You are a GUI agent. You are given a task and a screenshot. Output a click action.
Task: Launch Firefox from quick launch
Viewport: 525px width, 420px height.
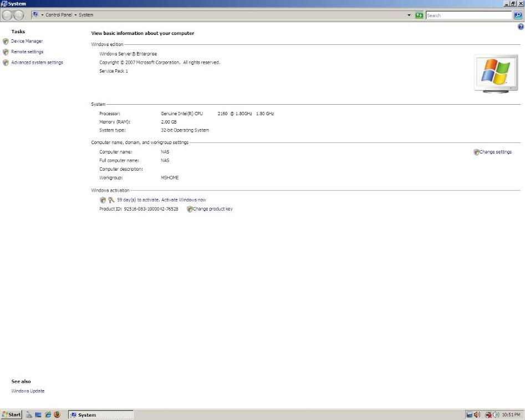click(x=57, y=414)
